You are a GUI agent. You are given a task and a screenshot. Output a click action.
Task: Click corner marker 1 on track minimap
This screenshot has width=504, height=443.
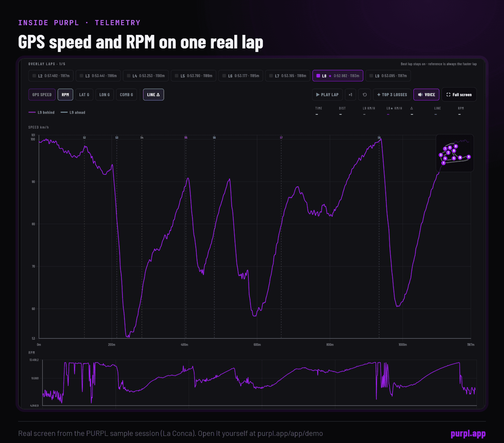(443, 163)
